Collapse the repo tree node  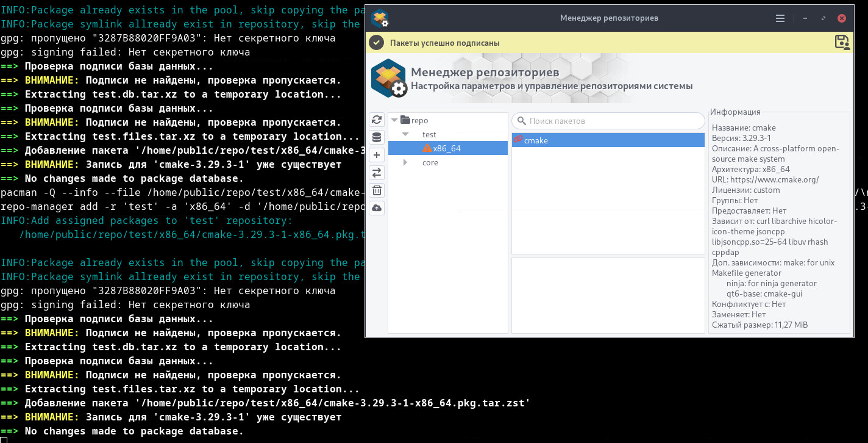coord(394,120)
